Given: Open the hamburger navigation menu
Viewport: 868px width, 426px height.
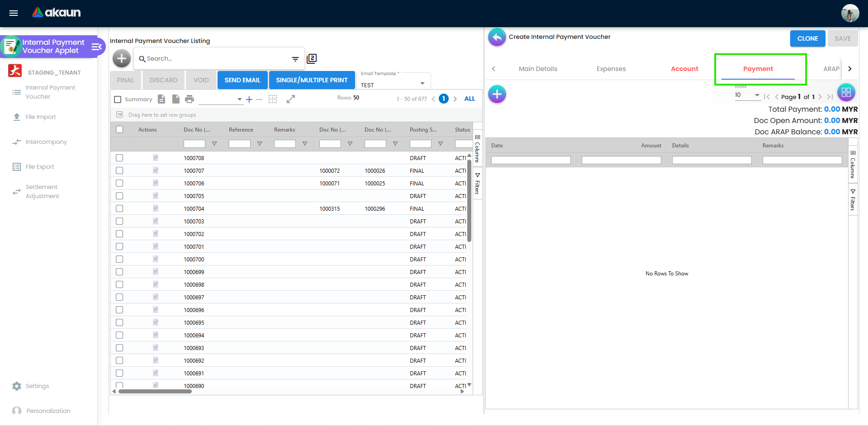Looking at the screenshot, I should [13, 13].
